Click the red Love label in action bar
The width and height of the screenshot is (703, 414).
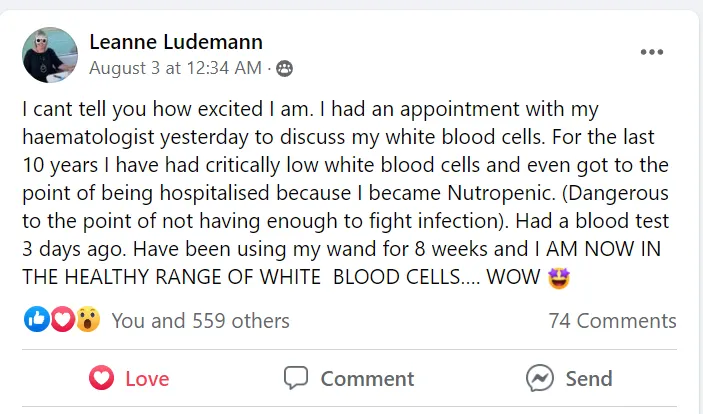click(147, 379)
